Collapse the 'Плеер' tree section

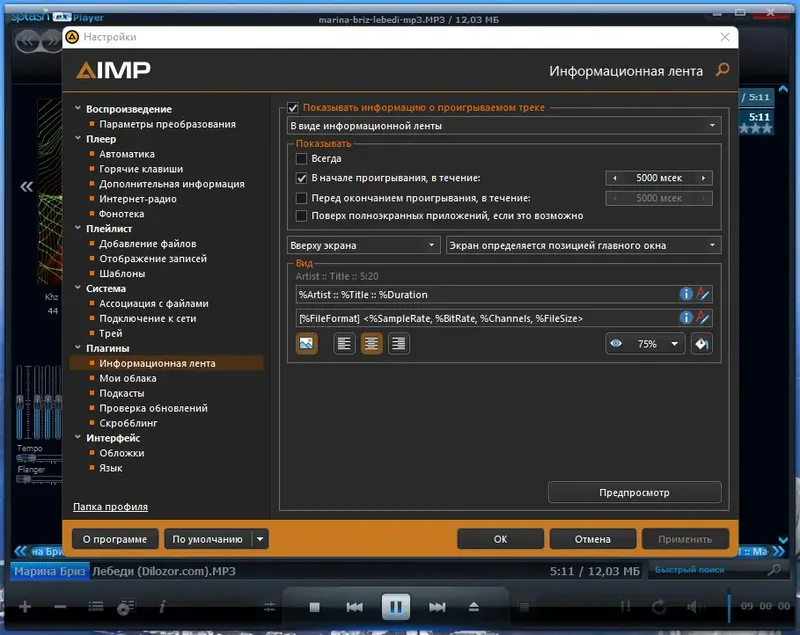click(x=78, y=138)
